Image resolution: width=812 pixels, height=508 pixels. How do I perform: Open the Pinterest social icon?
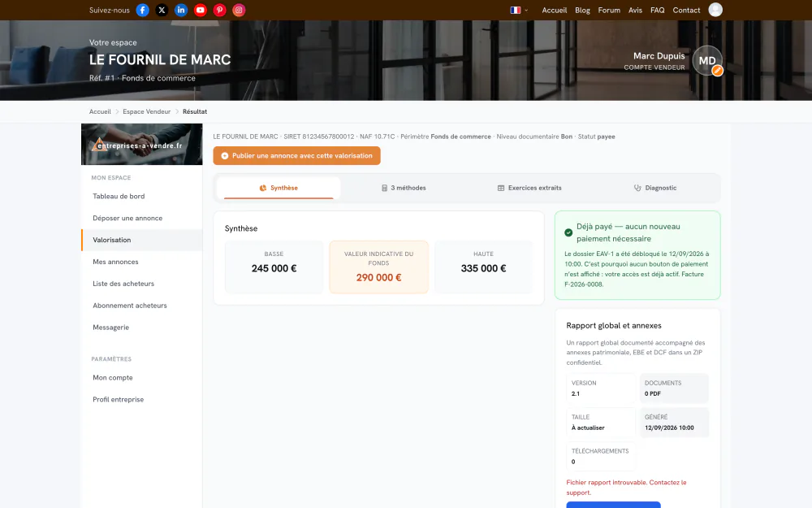pos(219,10)
